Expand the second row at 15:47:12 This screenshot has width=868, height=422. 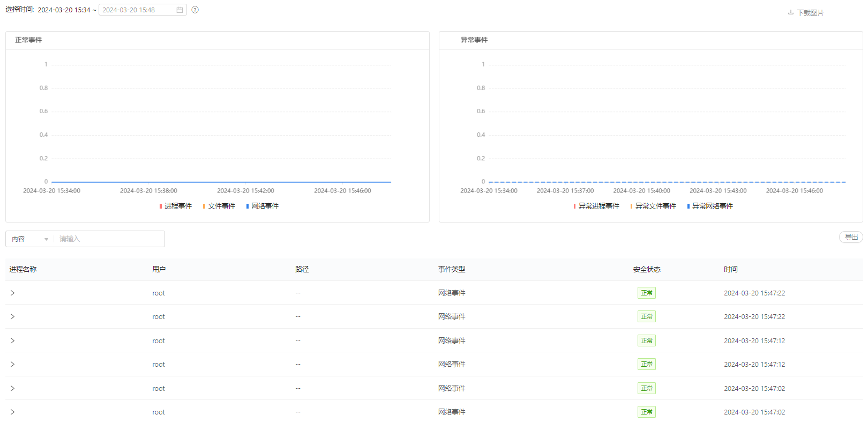pyautogui.click(x=12, y=364)
